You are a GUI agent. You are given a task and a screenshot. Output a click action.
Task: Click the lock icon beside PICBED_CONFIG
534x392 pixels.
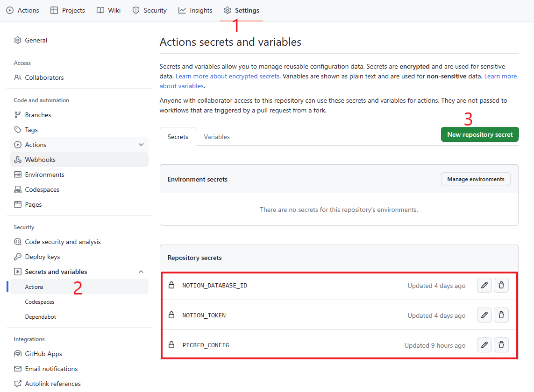pos(171,345)
